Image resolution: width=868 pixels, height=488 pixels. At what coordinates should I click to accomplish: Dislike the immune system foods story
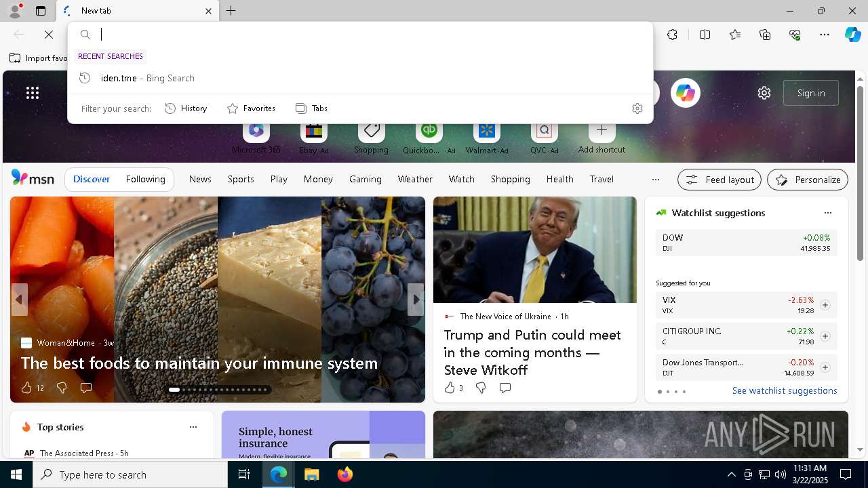[62, 388]
